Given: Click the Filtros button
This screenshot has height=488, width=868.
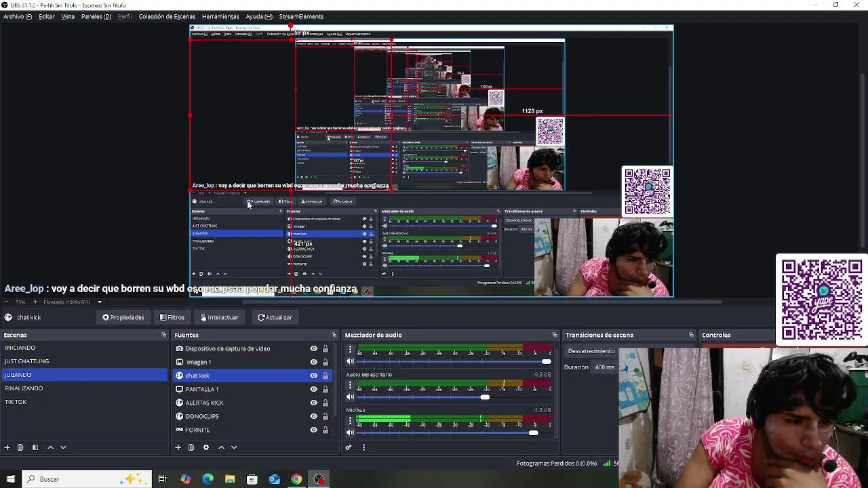Looking at the screenshot, I should pyautogui.click(x=172, y=317).
